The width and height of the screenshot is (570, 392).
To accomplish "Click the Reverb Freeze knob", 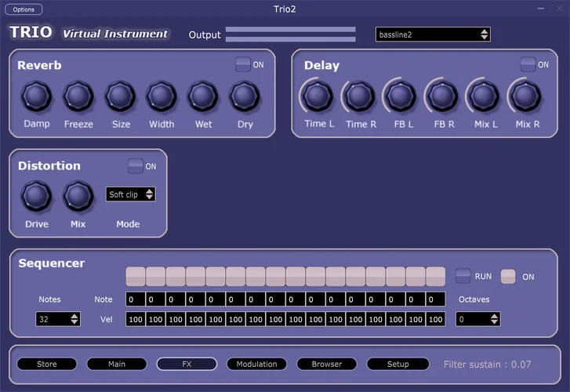I will (x=78, y=97).
